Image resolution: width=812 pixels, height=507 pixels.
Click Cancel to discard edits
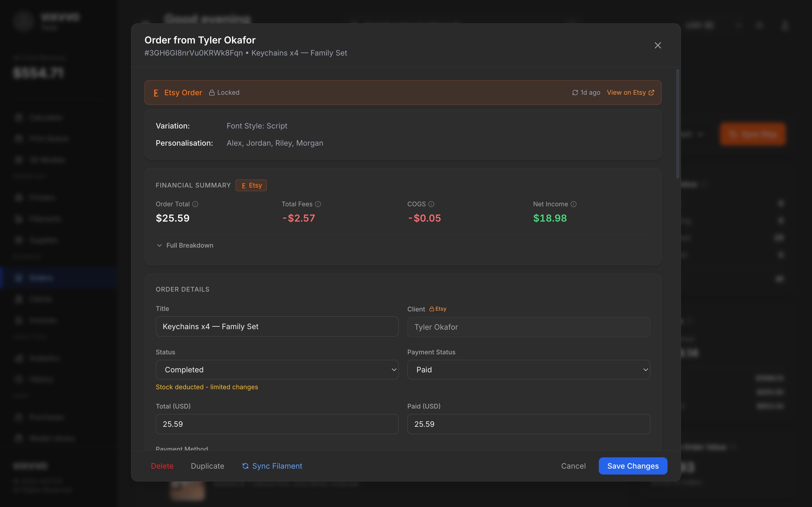573,466
